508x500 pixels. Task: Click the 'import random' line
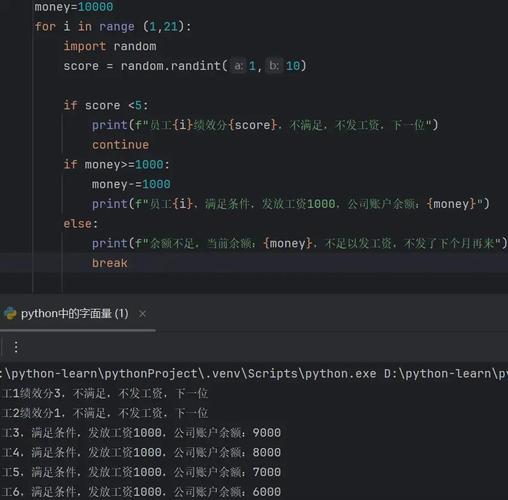point(110,46)
